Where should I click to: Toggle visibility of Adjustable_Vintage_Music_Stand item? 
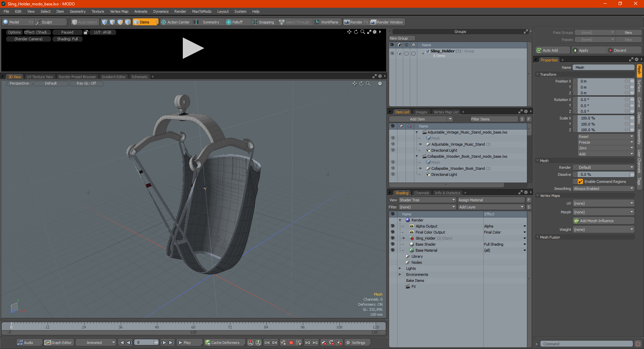coord(393,144)
